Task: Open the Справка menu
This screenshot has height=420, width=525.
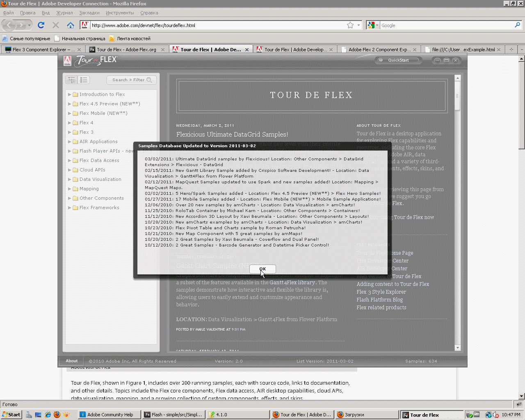Action: pos(149,13)
